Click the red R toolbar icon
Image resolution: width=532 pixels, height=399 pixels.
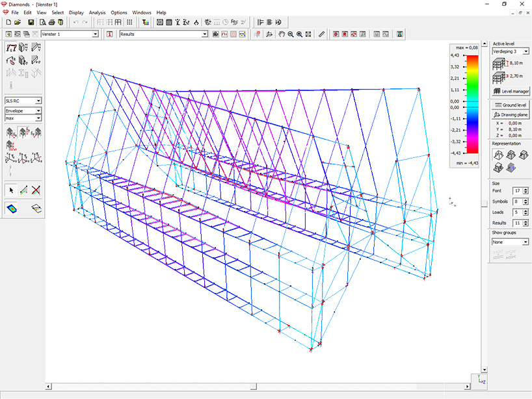click(x=345, y=34)
